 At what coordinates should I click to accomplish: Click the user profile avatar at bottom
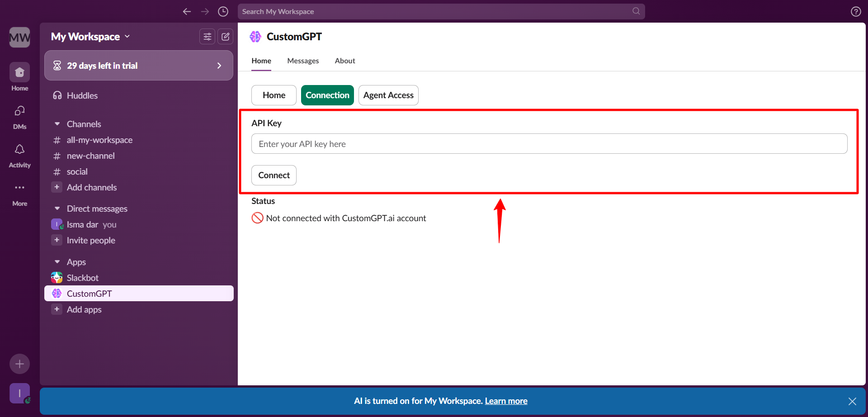pyautogui.click(x=20, y=393)
